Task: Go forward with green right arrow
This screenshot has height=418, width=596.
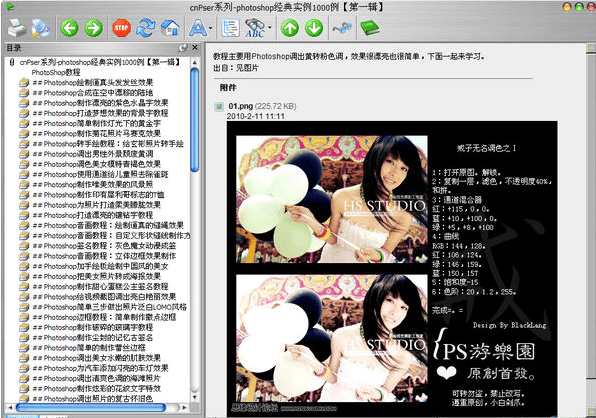Action: pyautogui.click(x=94, y=28)
